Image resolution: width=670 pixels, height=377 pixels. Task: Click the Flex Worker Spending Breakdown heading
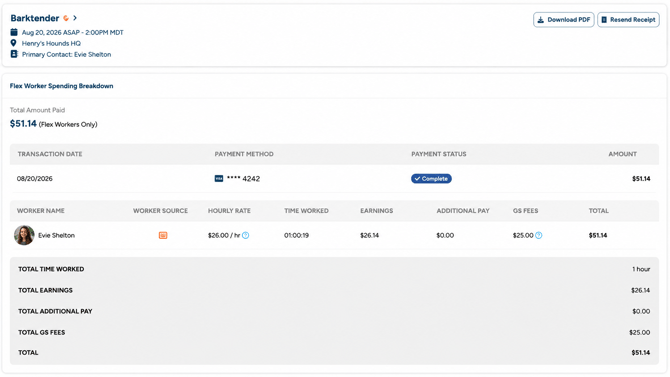pyautogui.click(x=62, y=86)
